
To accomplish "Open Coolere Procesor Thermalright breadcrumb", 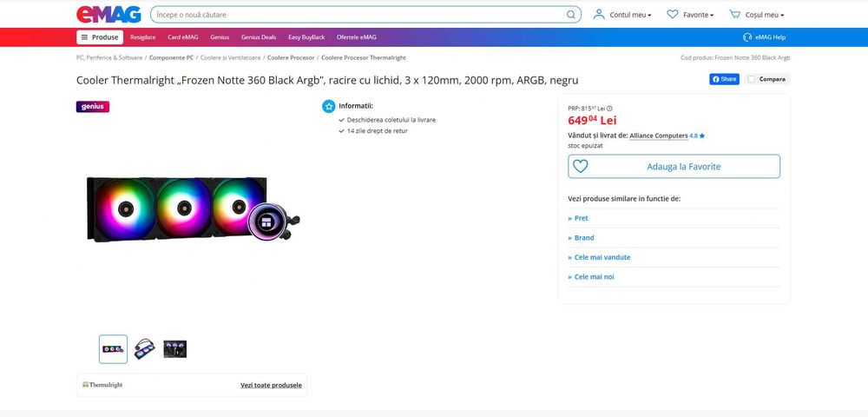I will (364, 57).
